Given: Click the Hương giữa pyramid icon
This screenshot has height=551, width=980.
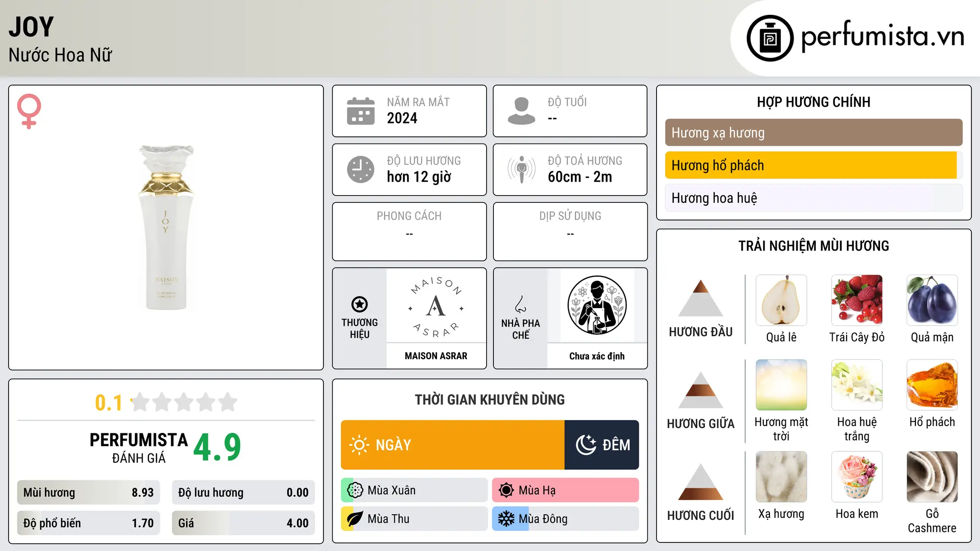Looking at the screenshot, I should coord(701,390).
